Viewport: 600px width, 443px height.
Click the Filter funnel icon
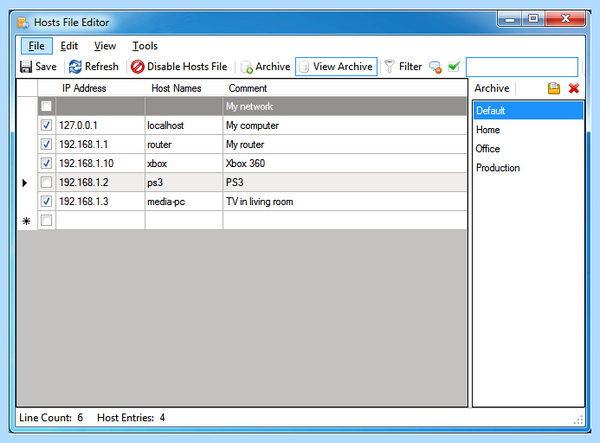[389, 67]
